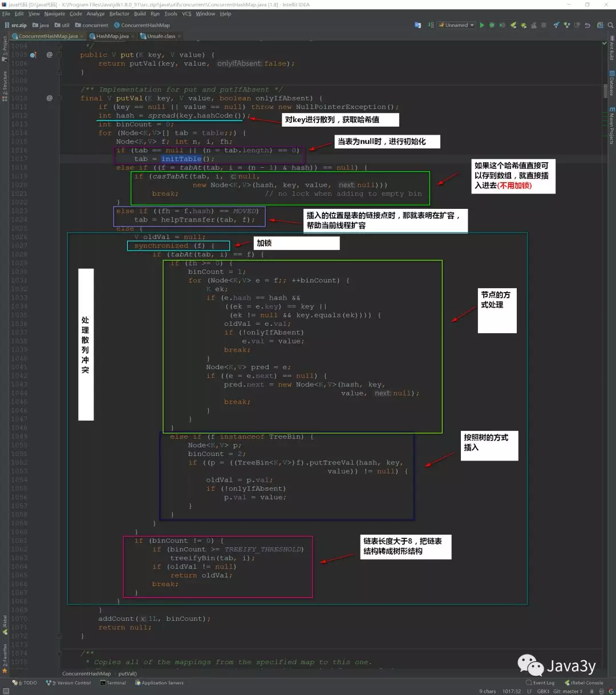Click the concurrent folder in navigation bar
This screenshot has width=616, height=695.
point(92,25)
